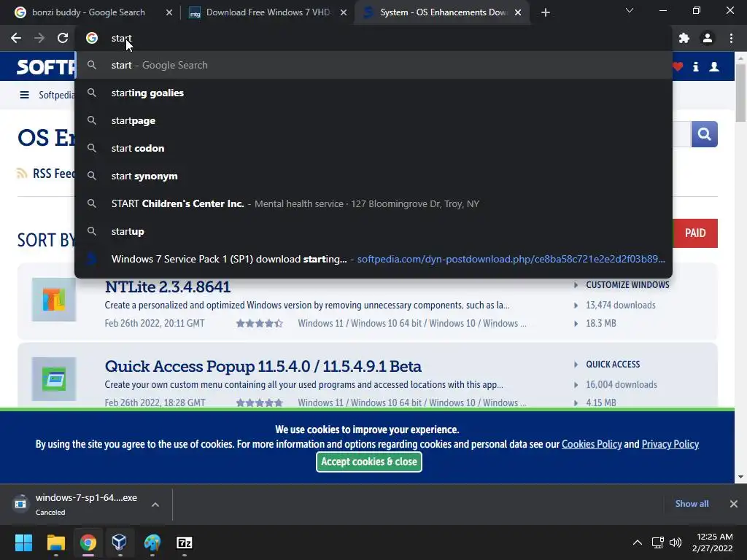Choose the START Children's Center Inc. suggestion
The width and height of the screenshot is (747, 560).
pos(373,203)
